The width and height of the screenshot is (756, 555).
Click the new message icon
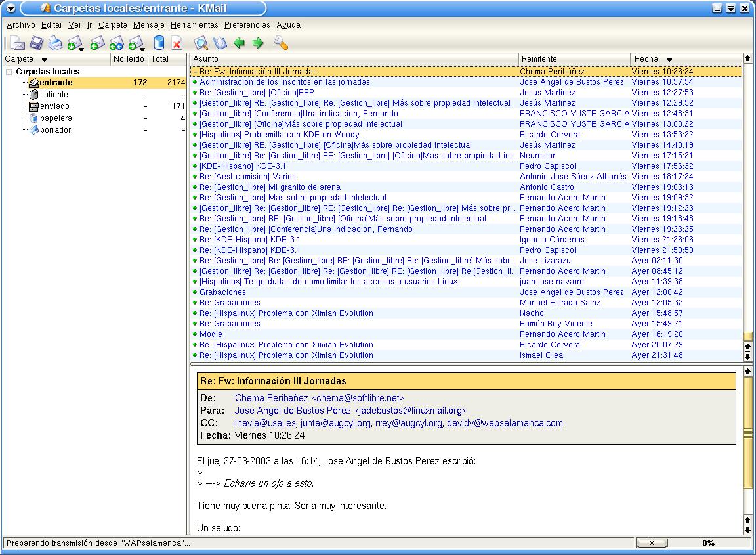[17, 43]
